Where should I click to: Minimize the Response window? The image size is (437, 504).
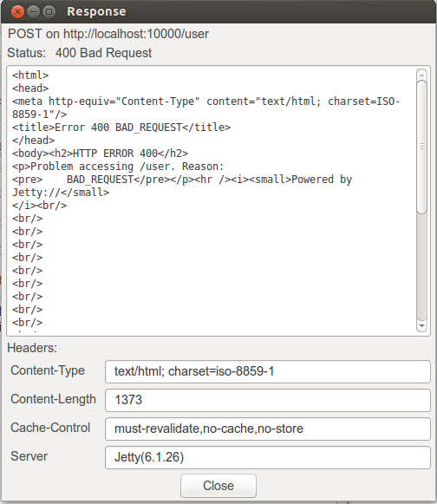click(x=33, y=12)
